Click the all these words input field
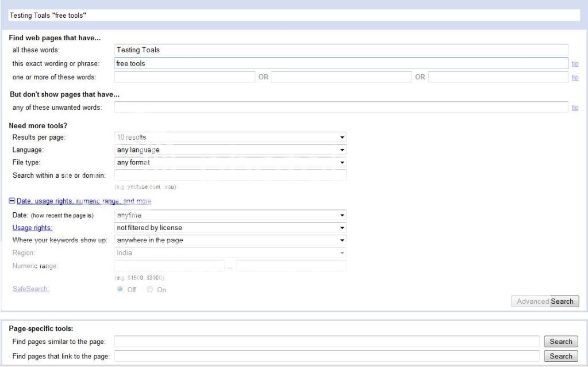The height and width of the screenshot is (367, 588). pyautogui.click(x=341, y=50)
